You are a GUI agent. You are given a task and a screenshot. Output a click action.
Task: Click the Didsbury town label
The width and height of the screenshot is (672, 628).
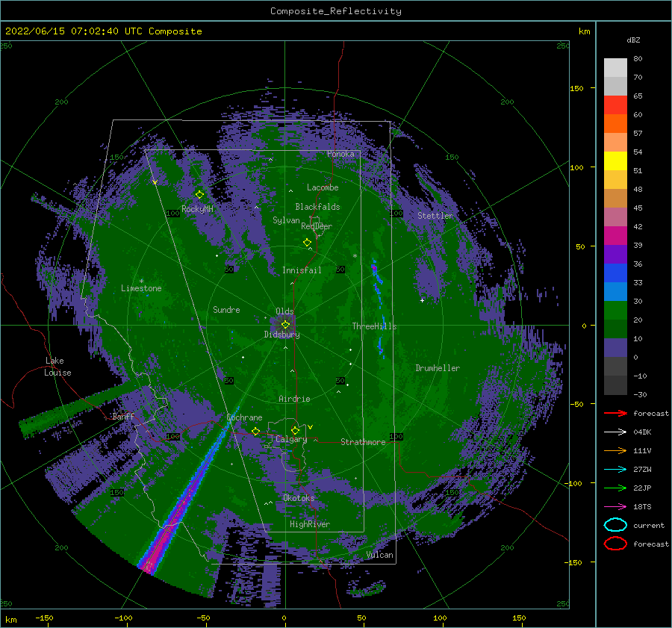(282, 335)
